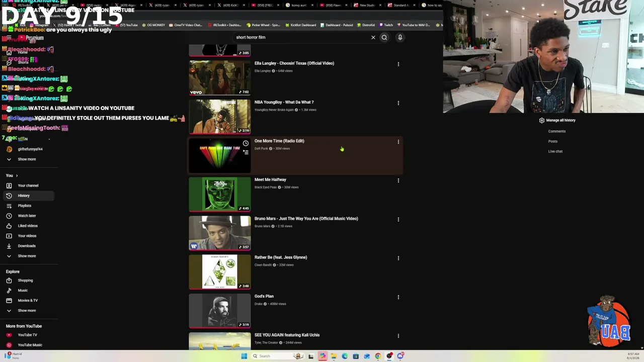
Task: Open Windows Start menu
Action: (x=244, y=356)
